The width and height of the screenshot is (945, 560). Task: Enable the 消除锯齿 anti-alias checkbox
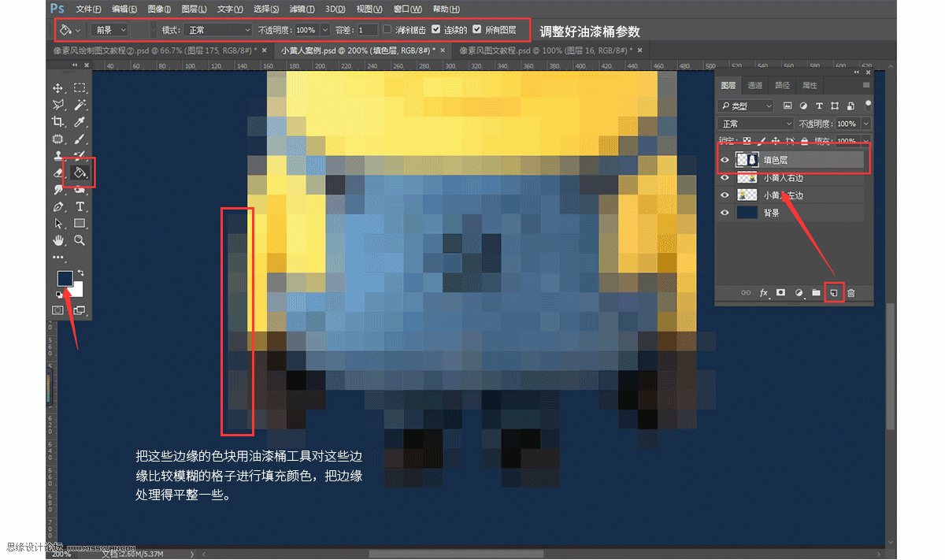coord(387,30)
